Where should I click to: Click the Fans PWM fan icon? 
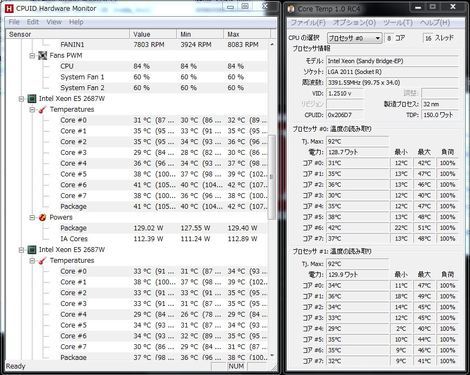pos(42,55)
